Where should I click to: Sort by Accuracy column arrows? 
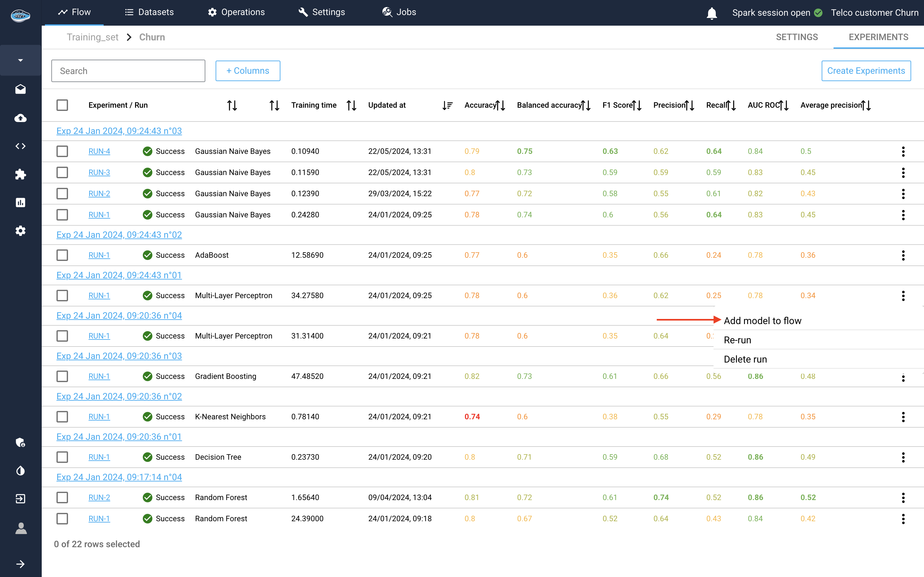pyautogui.click(x=500, y=105)
